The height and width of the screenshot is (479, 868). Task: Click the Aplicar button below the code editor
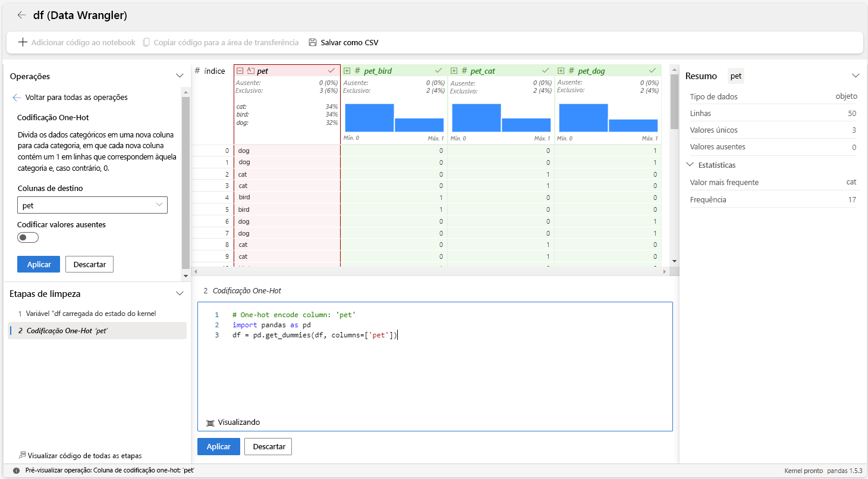pyautogui.click(x=218, y=446)
